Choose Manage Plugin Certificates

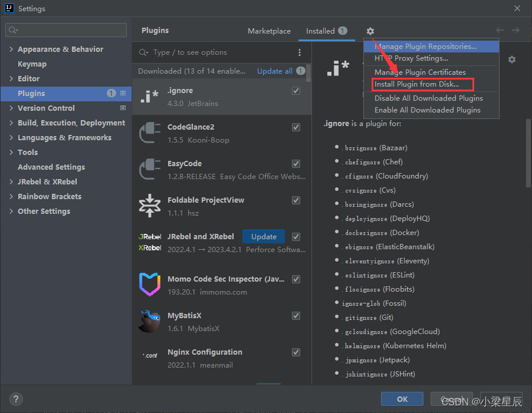431,72
